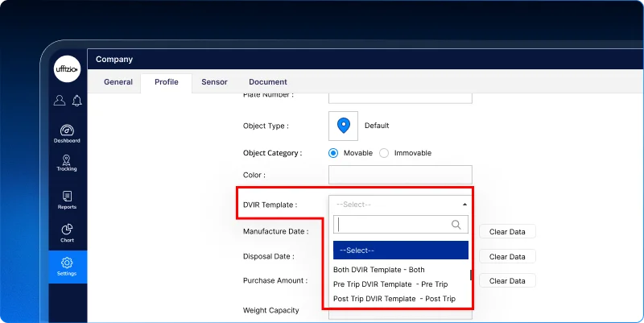Open Tracking from the sidebar

[67, 164]
